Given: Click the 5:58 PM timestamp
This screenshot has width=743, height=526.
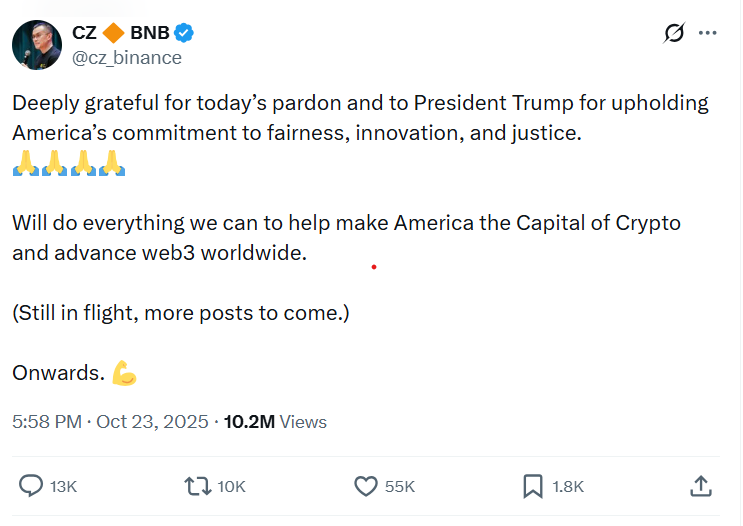Looking at the screenshot, I should [x=46, y=422].
